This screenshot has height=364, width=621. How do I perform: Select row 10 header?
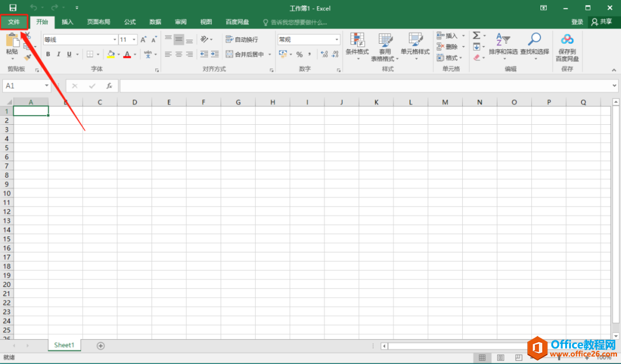[x=7, y=193]
